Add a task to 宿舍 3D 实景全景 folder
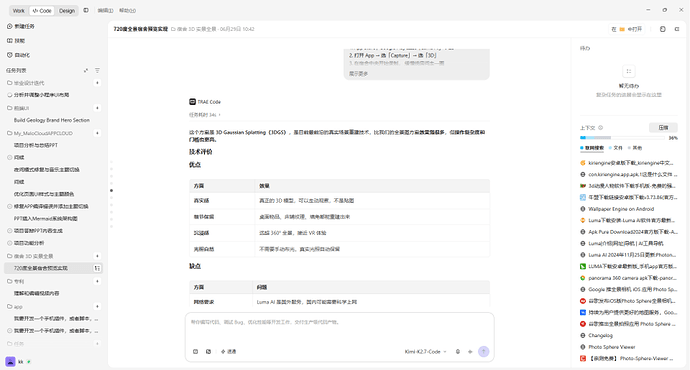The image size is (690, 370). pos(97,256)
